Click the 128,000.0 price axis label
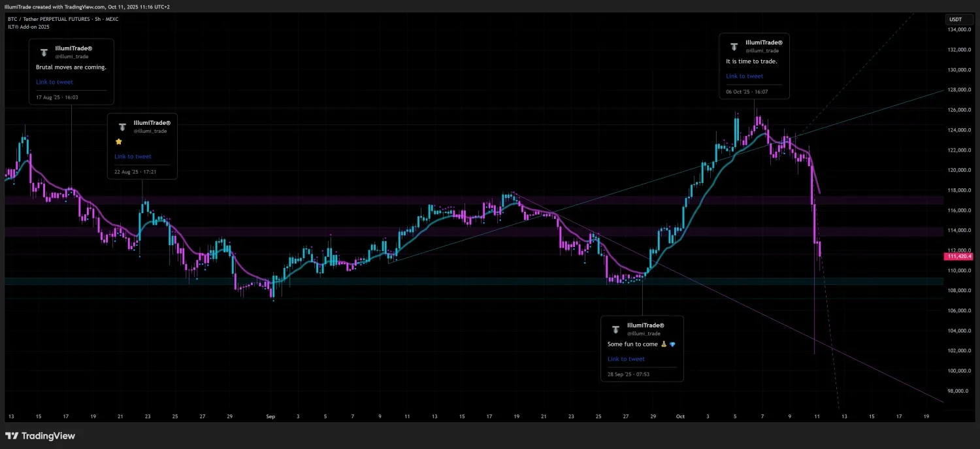The height and width of the screenshot is (449, 980). (958, 90)
